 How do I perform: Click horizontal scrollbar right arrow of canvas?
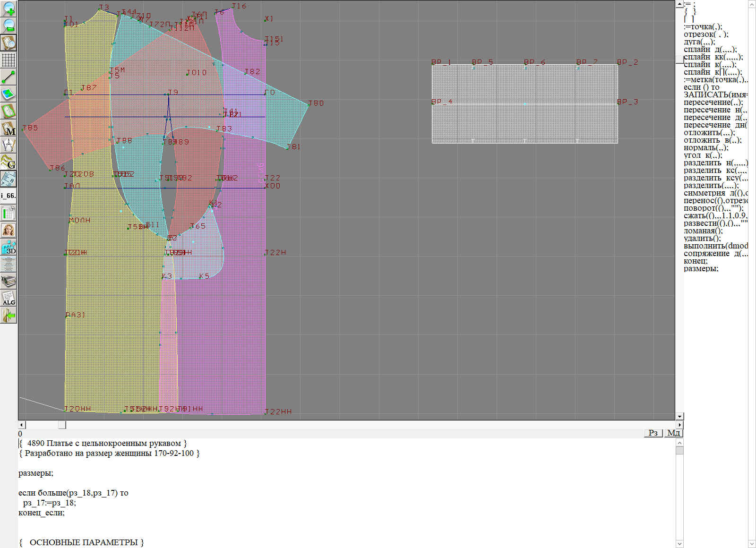coord(679,425)
